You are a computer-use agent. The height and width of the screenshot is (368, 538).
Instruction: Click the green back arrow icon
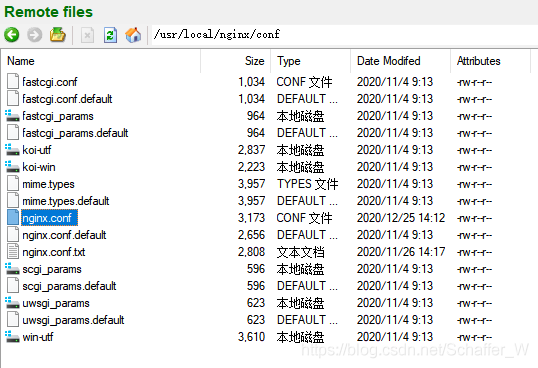coord(12,35)
